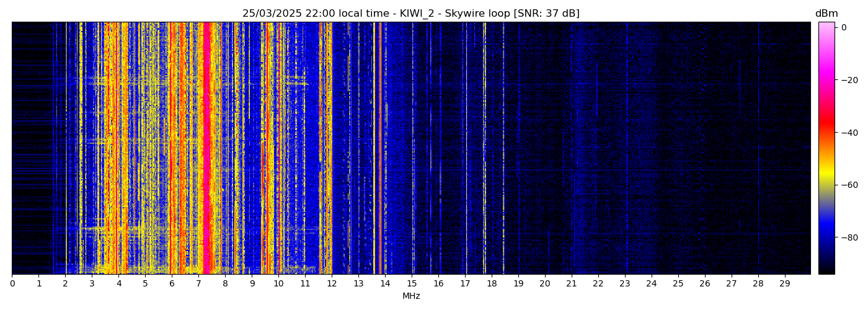Click the spectrogram title text

point(410,14)
